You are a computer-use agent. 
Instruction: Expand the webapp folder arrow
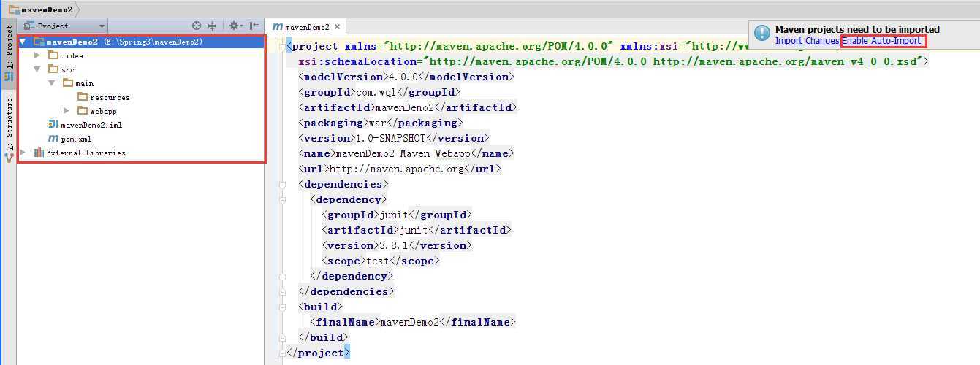click(67, 111)
